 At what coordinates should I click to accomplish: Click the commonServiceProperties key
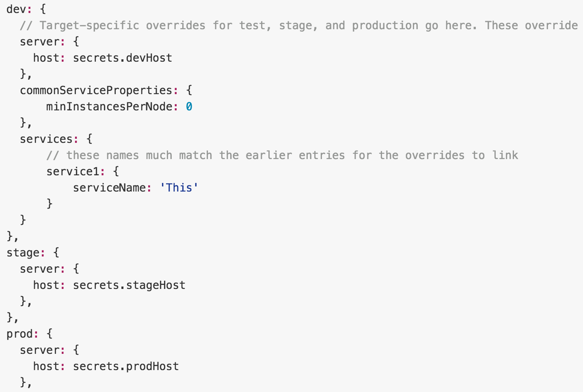pos(96,90)
